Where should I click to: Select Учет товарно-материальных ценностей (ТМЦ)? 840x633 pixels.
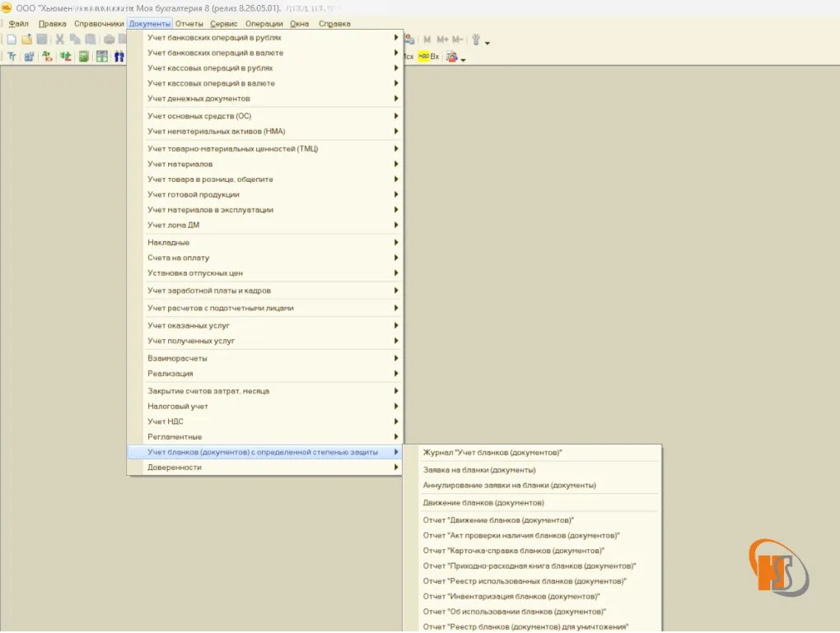265,148
